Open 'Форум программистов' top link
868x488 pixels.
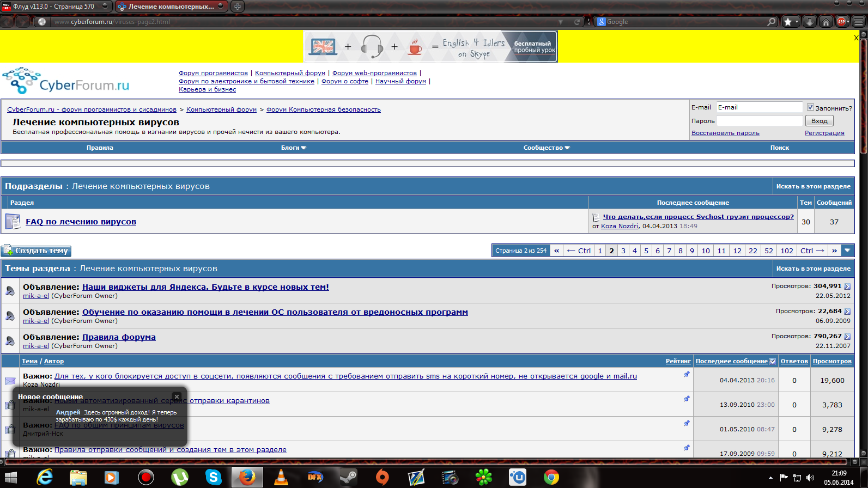tap(213, 73)
